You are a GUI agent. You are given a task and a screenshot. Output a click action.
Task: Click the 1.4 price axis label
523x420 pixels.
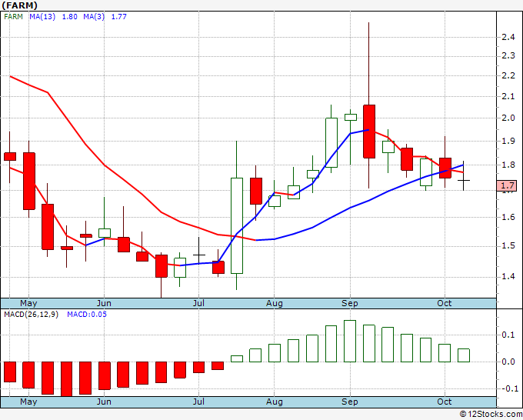tap(508, 277)
